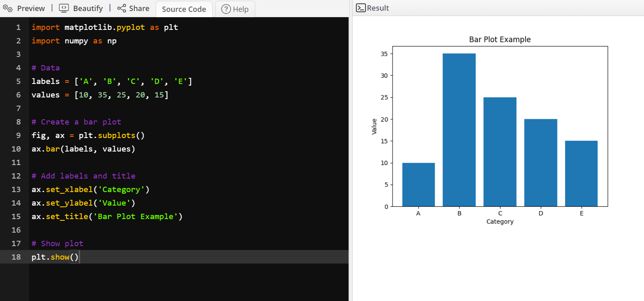Viewport: 644px width, 301px height.
Task: Click '# Create a bar plot' comment
Action: pyautogui.click(x=76, y=122)
